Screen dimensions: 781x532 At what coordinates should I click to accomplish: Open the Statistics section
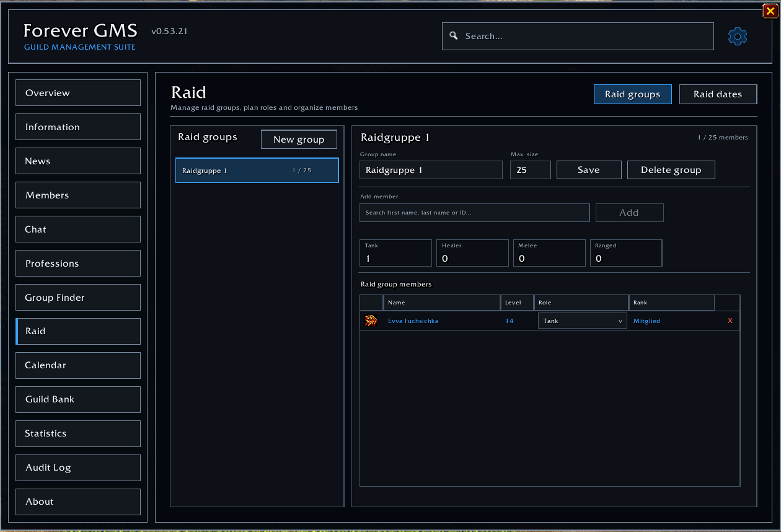coord(78,433)
